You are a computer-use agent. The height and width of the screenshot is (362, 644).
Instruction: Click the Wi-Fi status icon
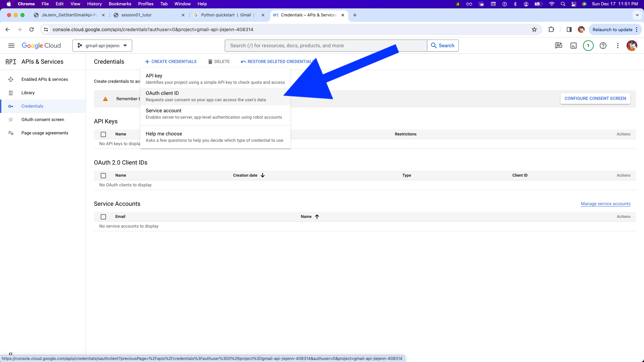(552, 4)
